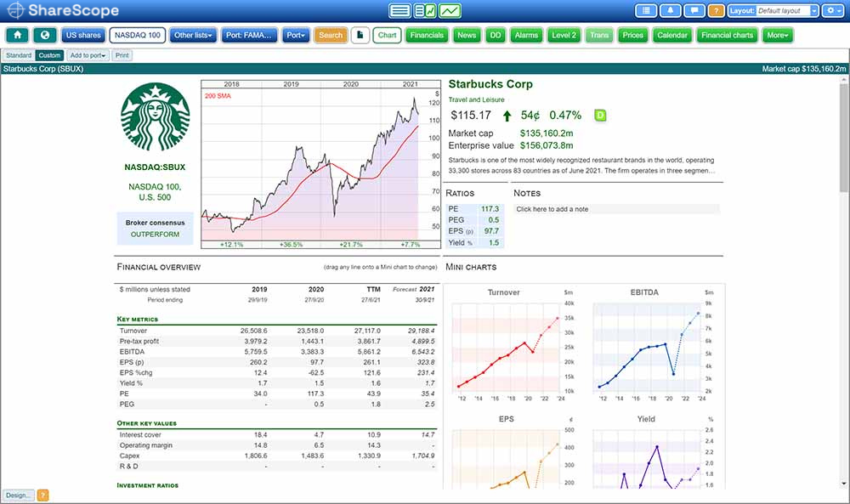Expand the More menu dropdown
Screen dimensions: 850x504
tap(777, 36)
